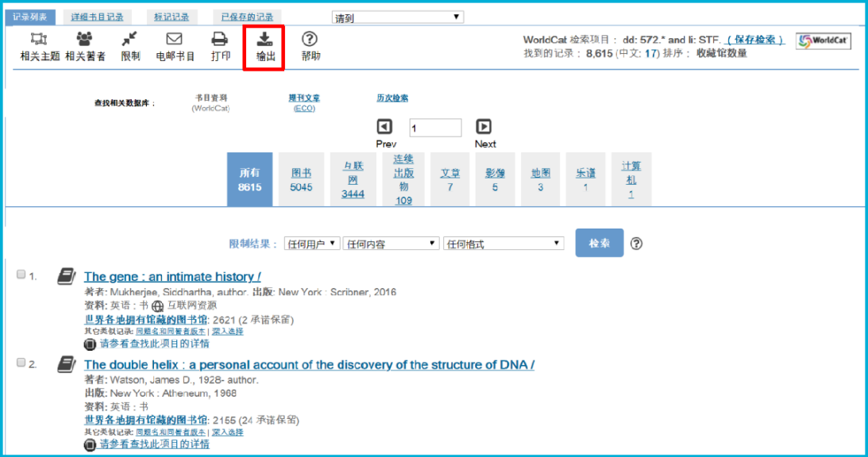The width and height of the screenshot is (868, 457).
Task: Click the 电邮书目 email envelope icon
Action: coord(175,39)
